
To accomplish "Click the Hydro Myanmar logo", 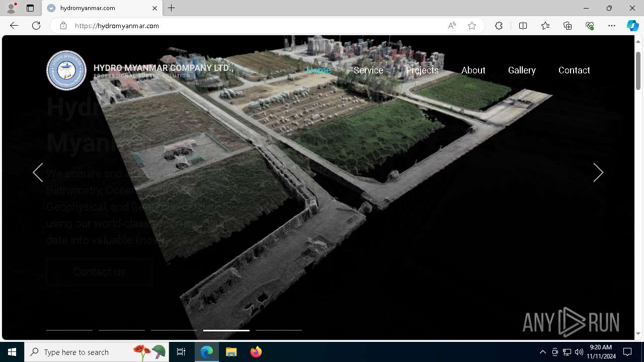I will click(66, 70).
